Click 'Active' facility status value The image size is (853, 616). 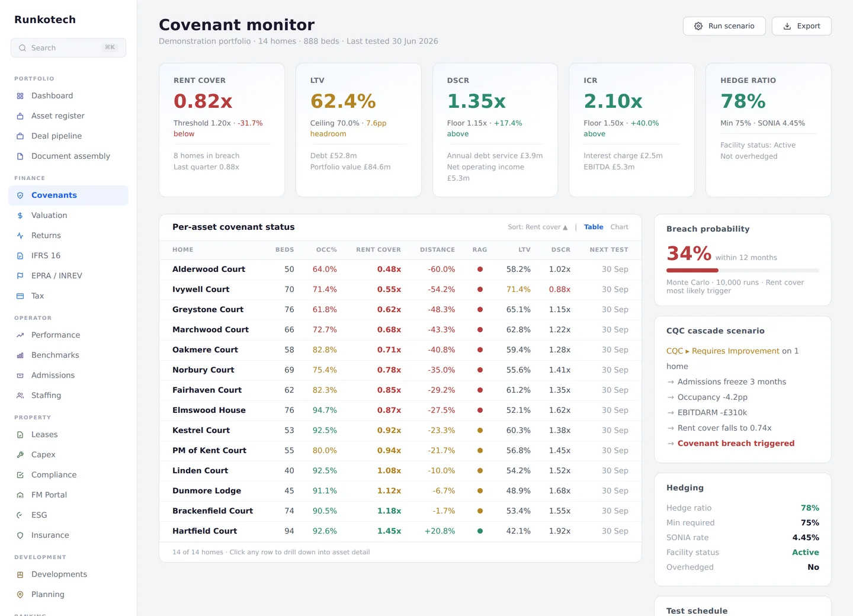point(806,553)
